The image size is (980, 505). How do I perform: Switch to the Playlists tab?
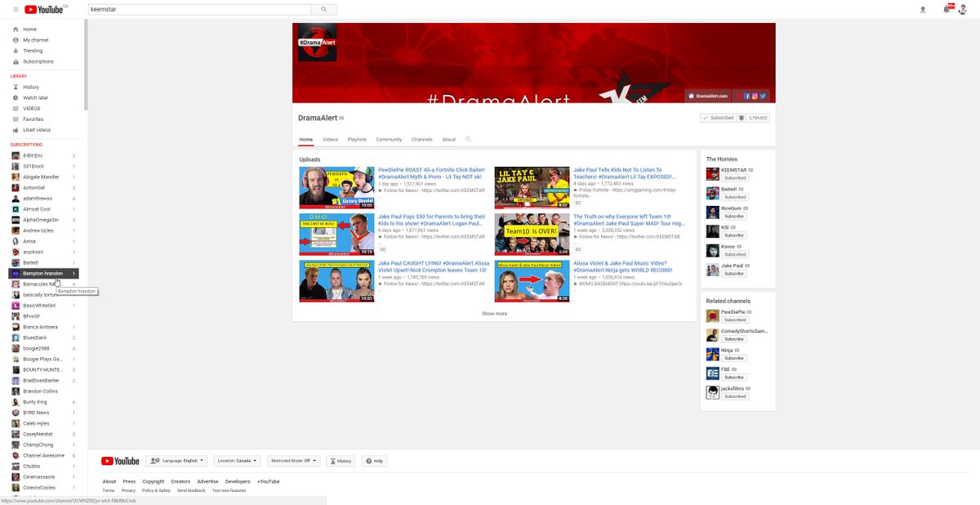[357, 140]
